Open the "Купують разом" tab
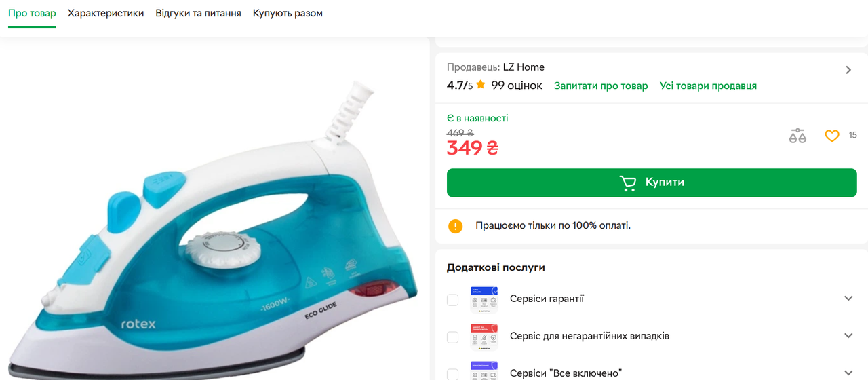 coord(288,13)
